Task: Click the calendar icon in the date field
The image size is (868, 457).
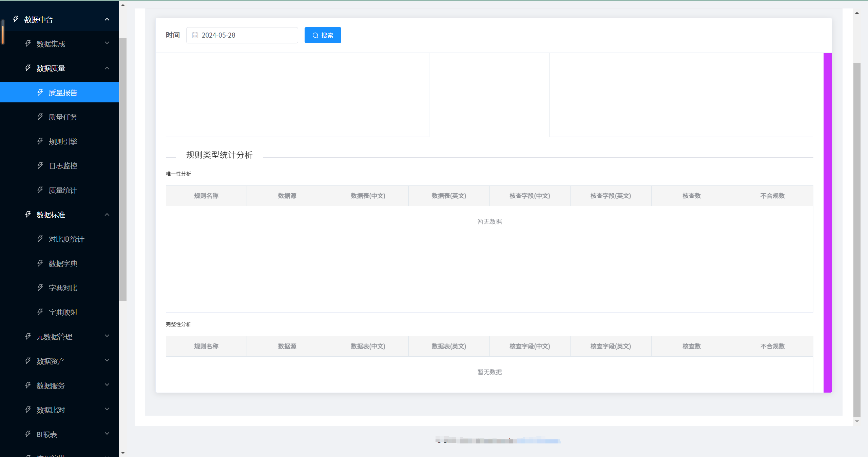Action: click(195, 35)
